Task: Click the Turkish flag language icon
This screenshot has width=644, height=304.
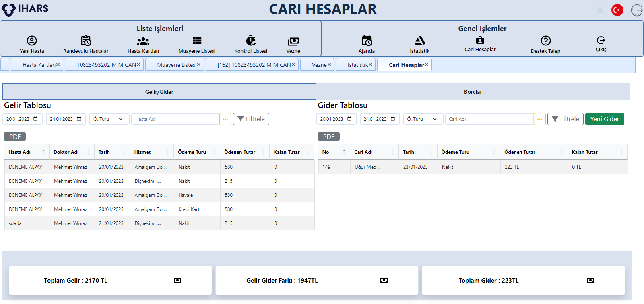Action: click(617, 10)
